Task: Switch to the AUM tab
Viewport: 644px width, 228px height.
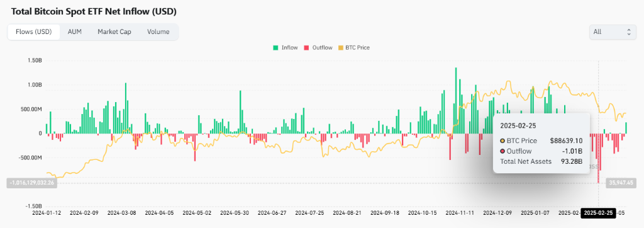Action: (75, 31)
